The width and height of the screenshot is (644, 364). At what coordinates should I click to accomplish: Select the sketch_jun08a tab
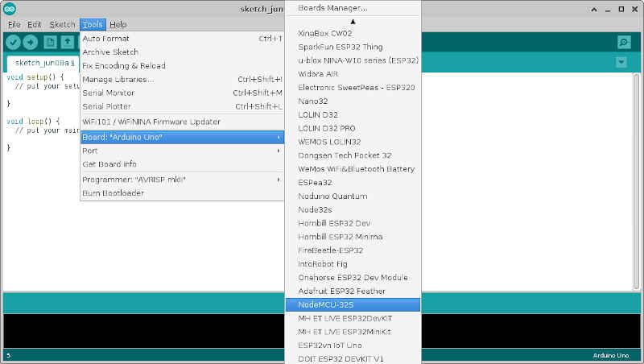point(43,64)
